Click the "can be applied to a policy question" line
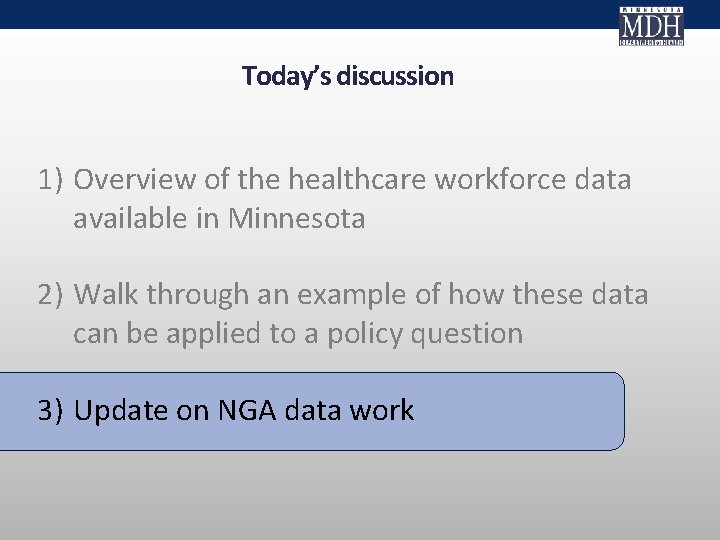 coord(297,333)
